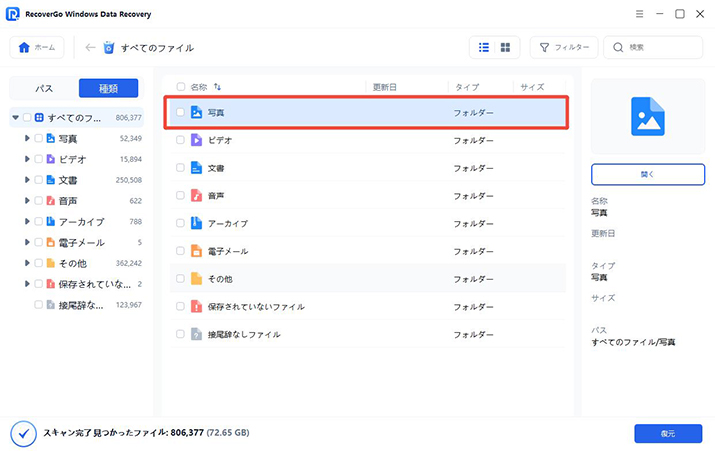715x451 pixels.
Task: Switch to grid view icon
Action: click(505, 47)
